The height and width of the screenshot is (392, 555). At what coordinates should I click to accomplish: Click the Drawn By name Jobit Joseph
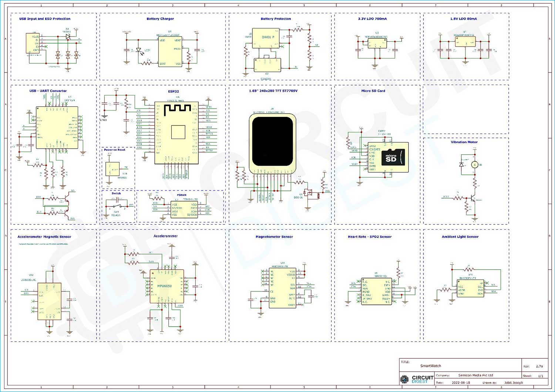[x=514, y=382]
